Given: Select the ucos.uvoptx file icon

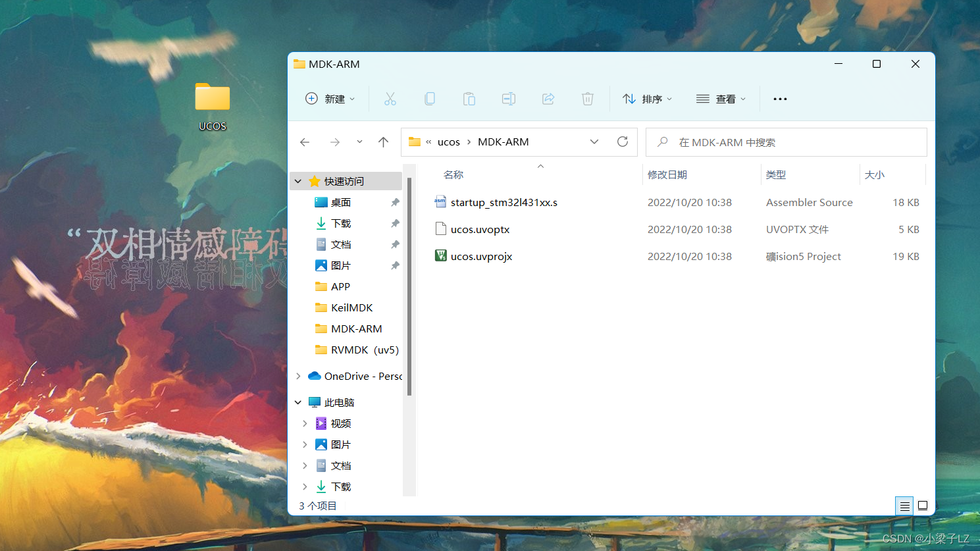Looking at the screenshot, I should (440, 229).
